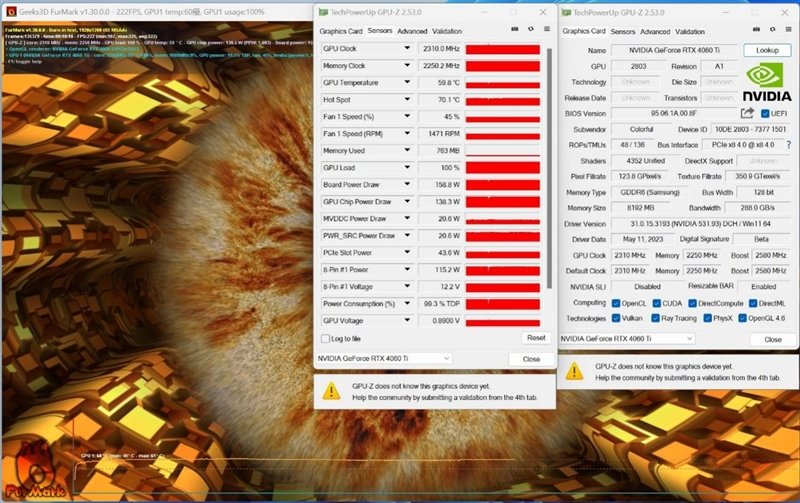Click the warning icon in Sensors window notice

[332, 391]
